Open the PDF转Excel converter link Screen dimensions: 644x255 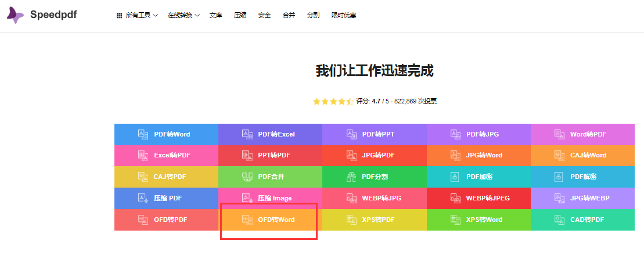point(270,134)
